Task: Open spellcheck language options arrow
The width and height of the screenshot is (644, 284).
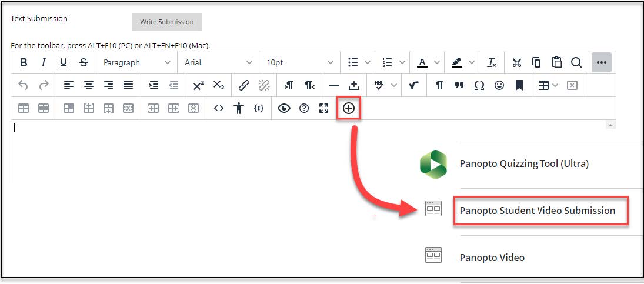Action: [394, 85]
